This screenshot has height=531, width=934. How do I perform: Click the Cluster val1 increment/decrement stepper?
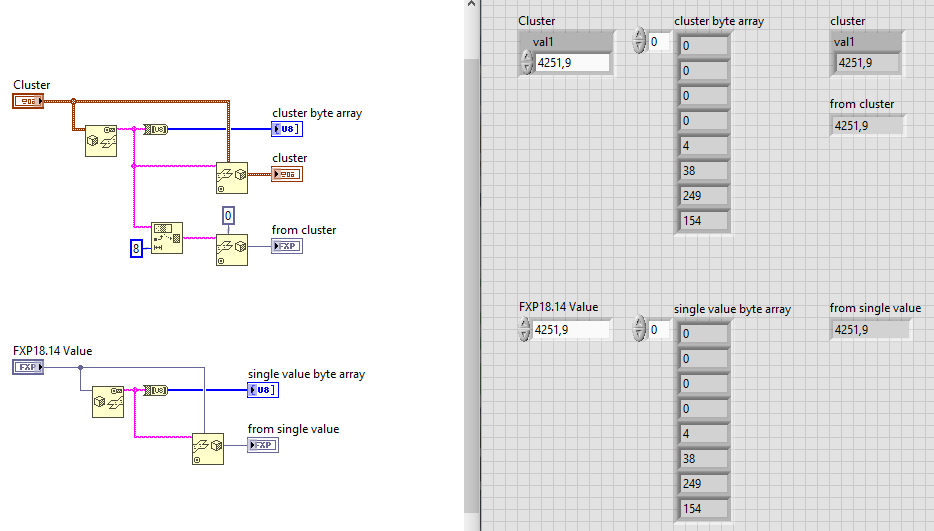coord(526,63)
